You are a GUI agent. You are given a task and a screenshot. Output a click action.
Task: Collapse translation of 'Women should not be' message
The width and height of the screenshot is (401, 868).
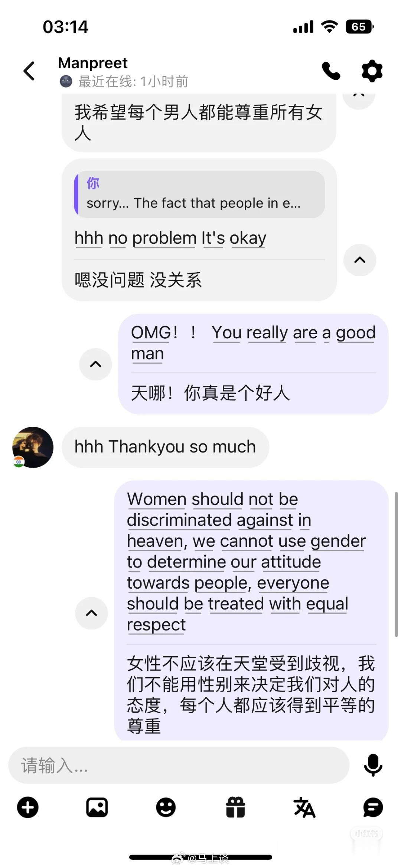coord(91,613)
